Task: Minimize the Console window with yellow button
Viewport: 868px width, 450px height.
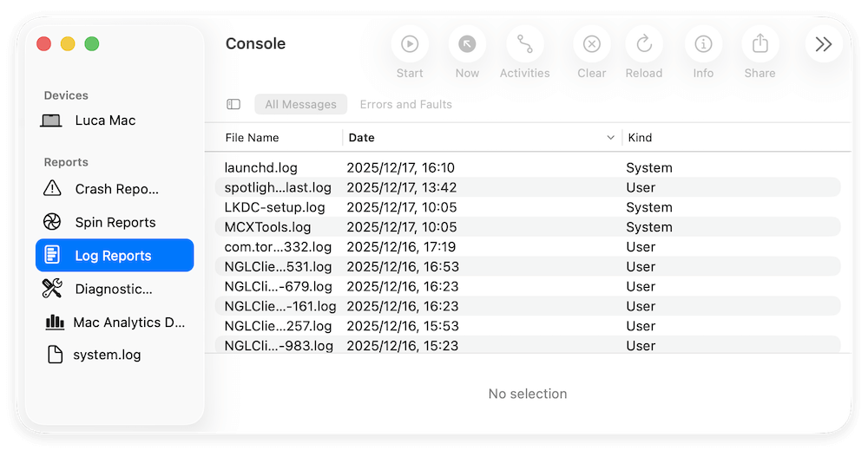Action: tap(68, 43)
